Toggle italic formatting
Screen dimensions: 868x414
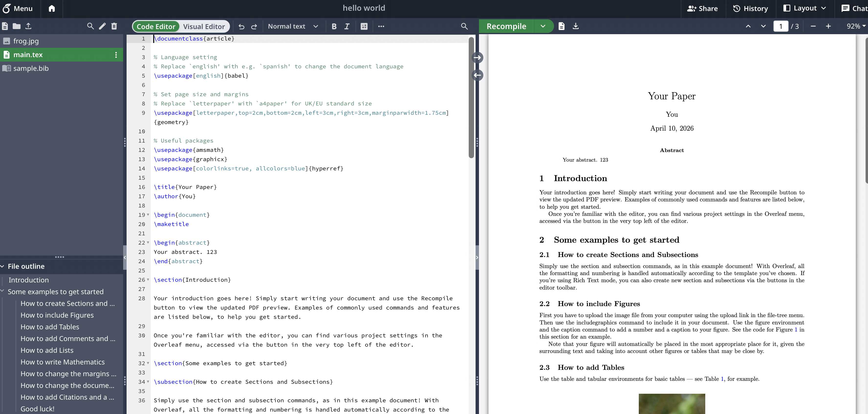(x=347, y=26)
